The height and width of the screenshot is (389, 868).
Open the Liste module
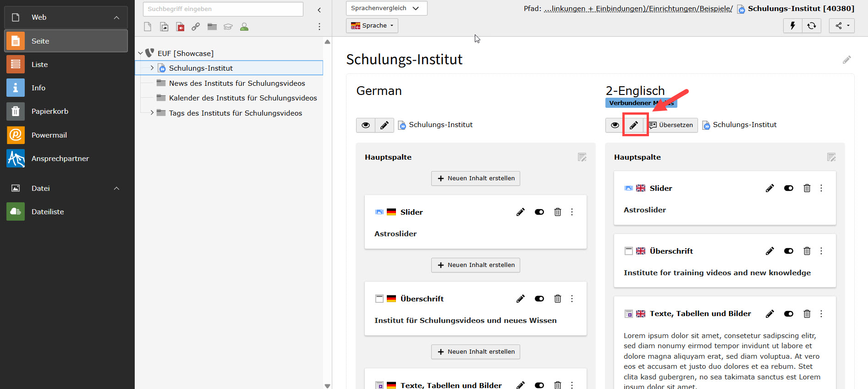pyautogui.click(x=39, y=65)
